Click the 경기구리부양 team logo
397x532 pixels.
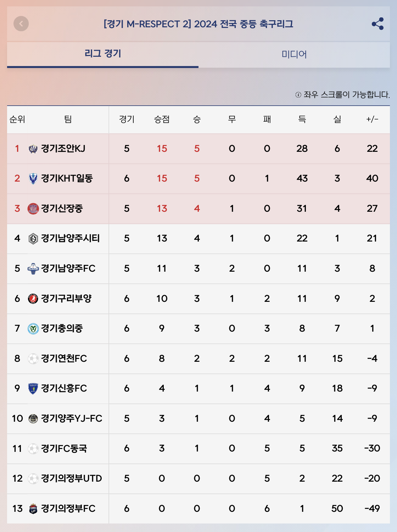(33, 299)
